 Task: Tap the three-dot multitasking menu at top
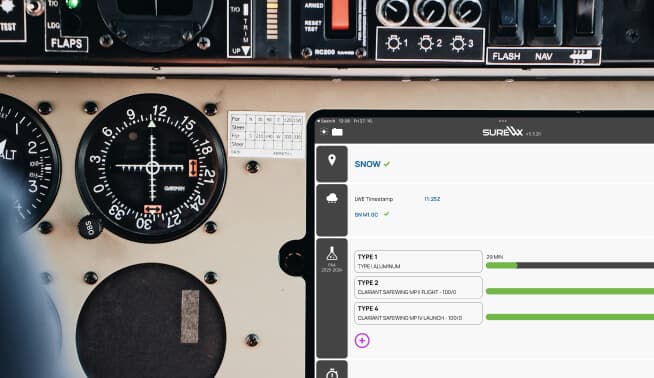click(502, 121)
